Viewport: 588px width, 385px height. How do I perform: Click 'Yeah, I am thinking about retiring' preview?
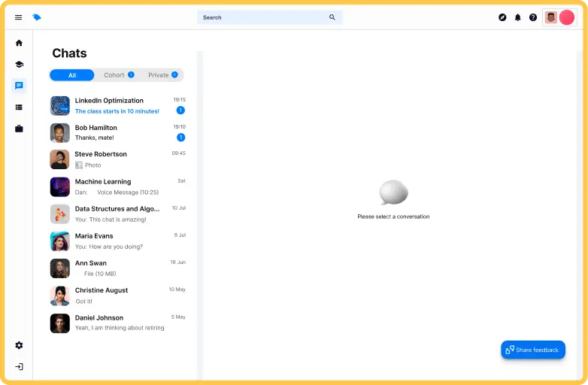(x=120, y=328)
